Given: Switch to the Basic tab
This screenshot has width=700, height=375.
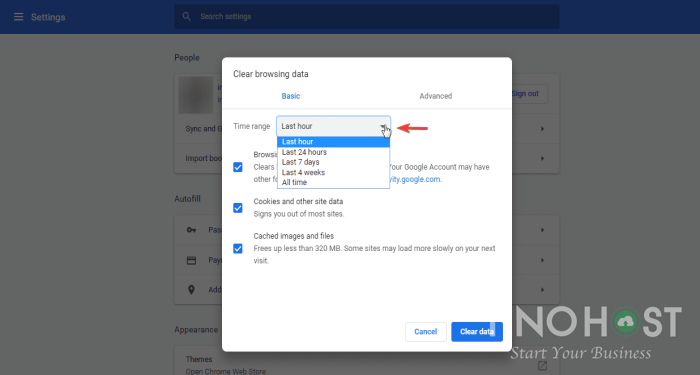Looking at the screenshot, I should pyautogui.click(x=291, y=96).
